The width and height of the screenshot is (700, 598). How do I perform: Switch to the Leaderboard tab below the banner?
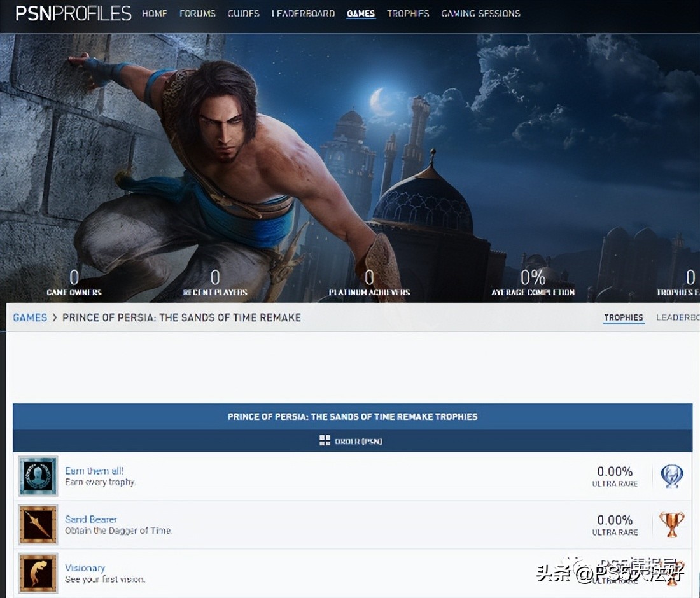coord(678,317)
